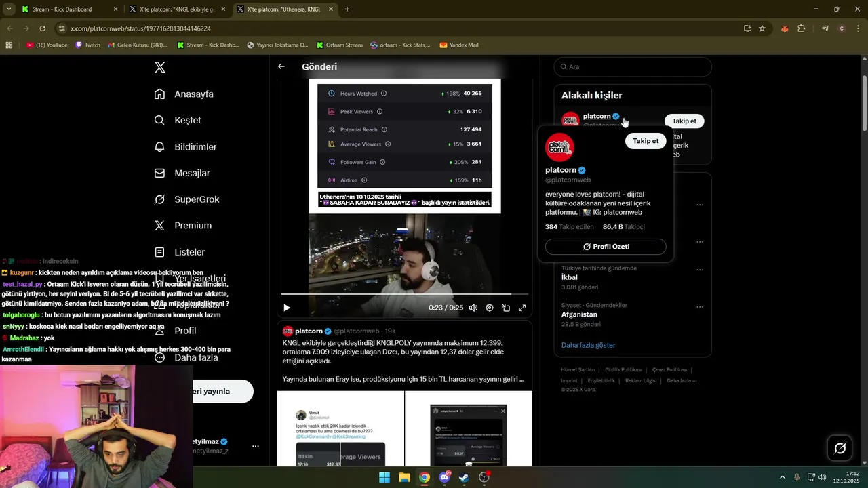Image resolution: width=868 pixels, height=488 pixels.
Task: Toggle picture-in-picture on video player
Action: (506, 308)
